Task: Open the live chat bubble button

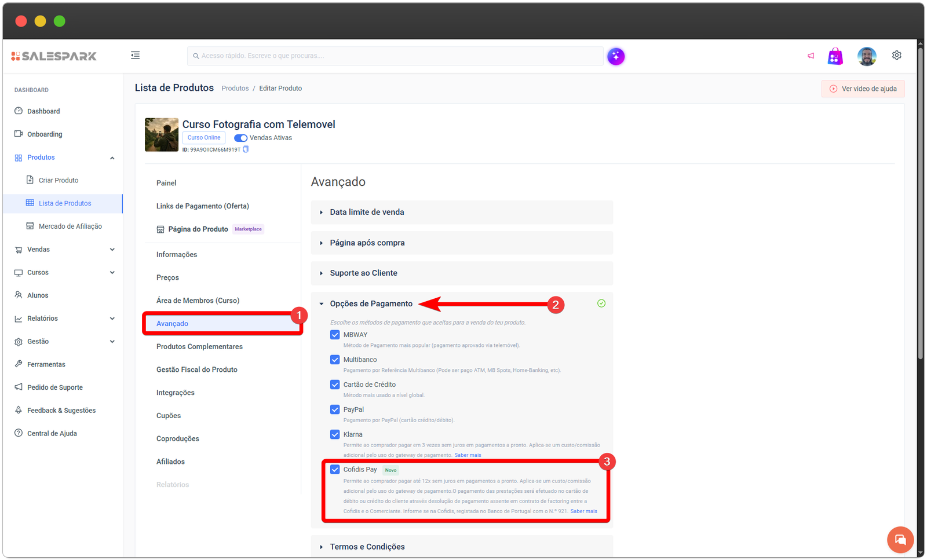Action: click(x=900, y=540)
